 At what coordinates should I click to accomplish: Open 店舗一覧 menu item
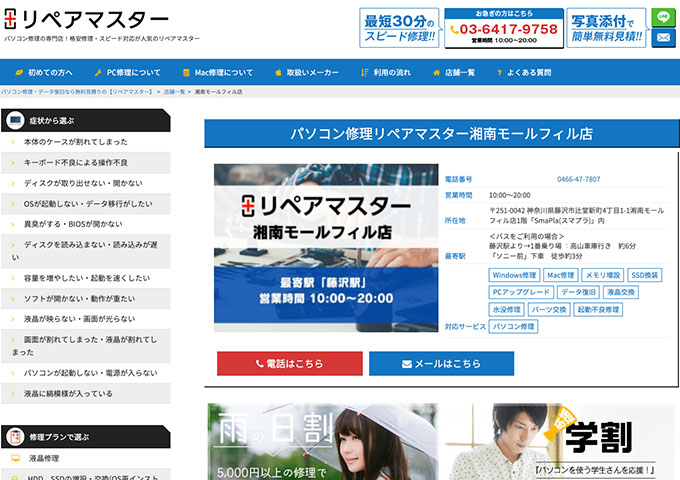454,72
